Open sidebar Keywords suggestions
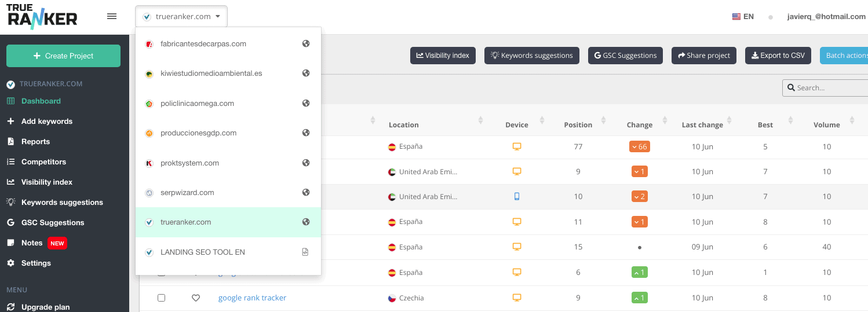 pyautogui.click(x=62, y=202)
